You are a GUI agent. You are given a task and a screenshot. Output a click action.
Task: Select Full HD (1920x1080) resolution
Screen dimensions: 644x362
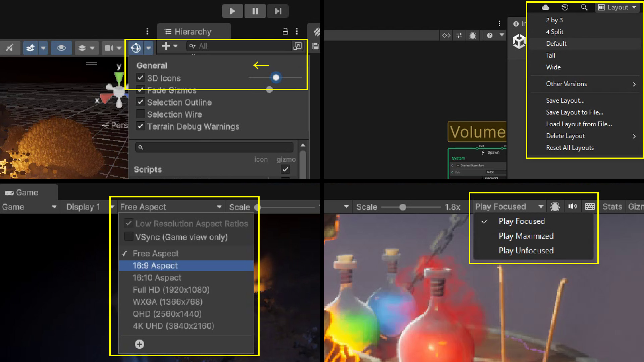(x=186, y=290)
